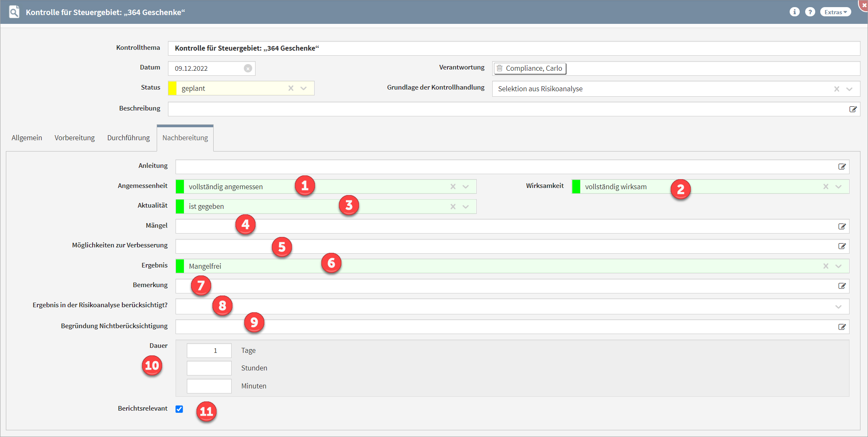The width and height of the screenshot is (868, 437).
Task: Click into the Stunden duration field
Action: [209, 368]
